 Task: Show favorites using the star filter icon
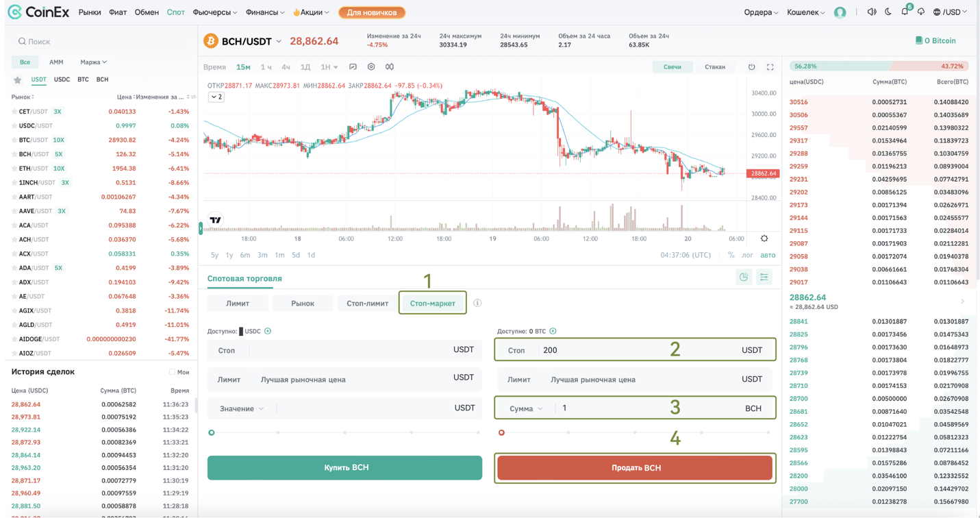tap(17, 80)
